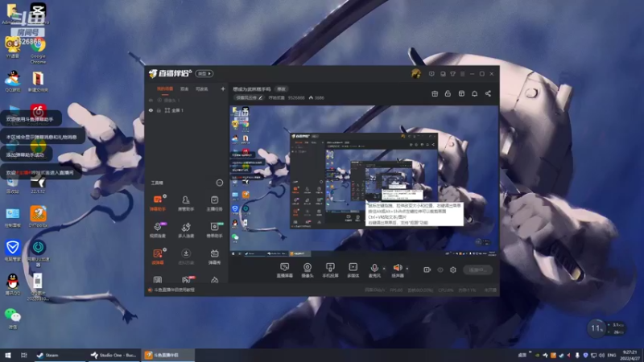Open the taskbar clock and date
The image size is (644, 362).
[x=630, y=355]
